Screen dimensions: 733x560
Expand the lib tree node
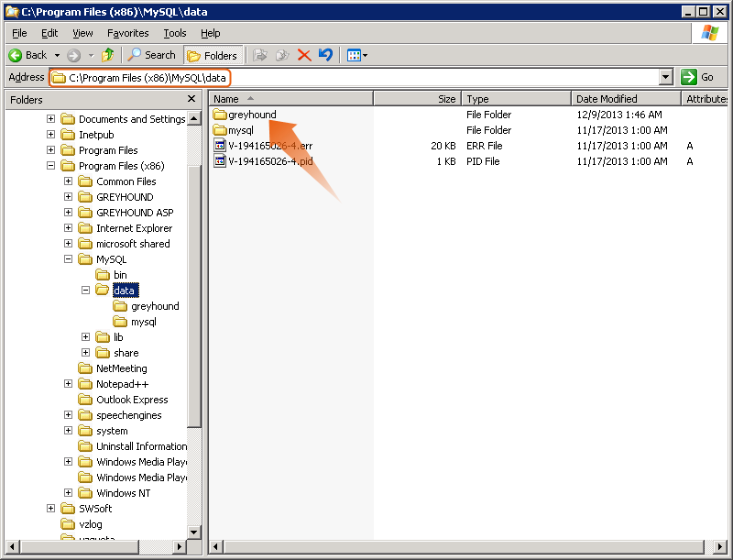tap(85, 337)
